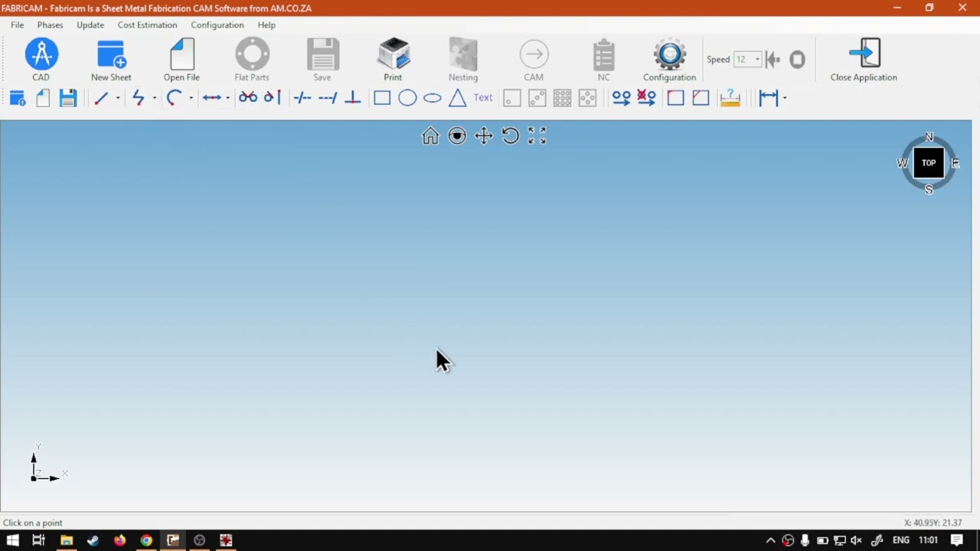Draw an Ellipse shape
Image resolution: width=980 pixels, height=551 pixels.
[433, 98]
